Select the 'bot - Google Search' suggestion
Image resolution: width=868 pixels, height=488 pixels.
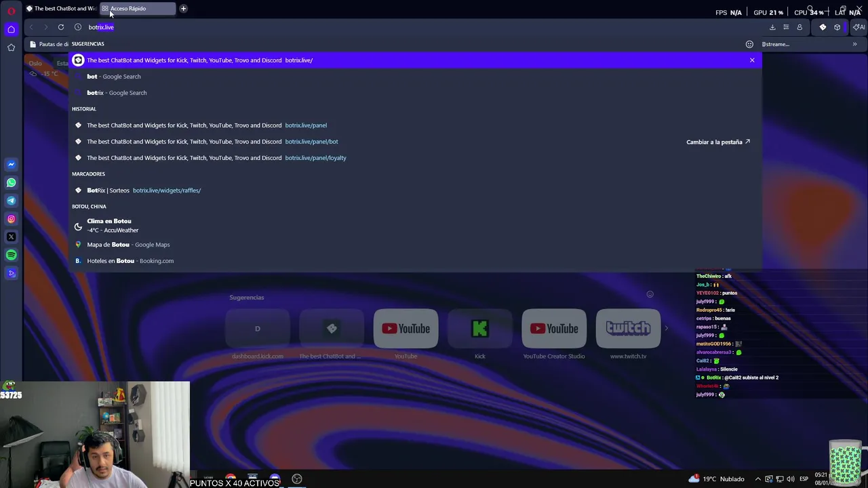[415, 77]
